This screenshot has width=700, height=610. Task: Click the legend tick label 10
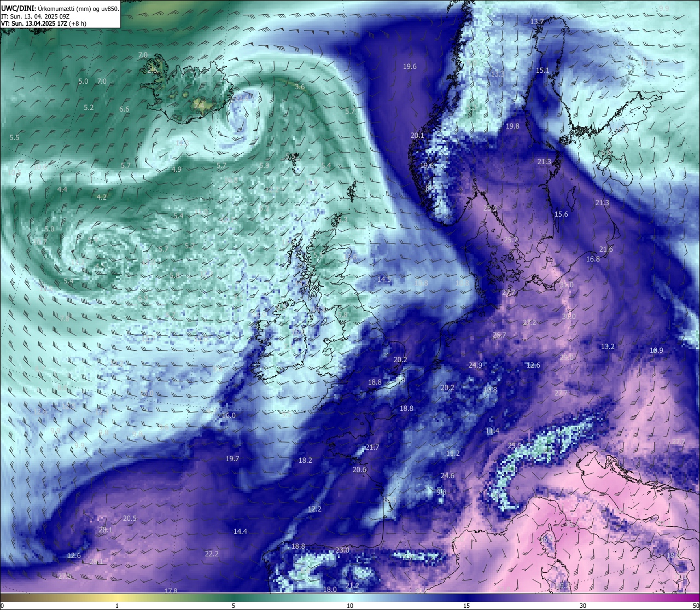tap(350, 606)
